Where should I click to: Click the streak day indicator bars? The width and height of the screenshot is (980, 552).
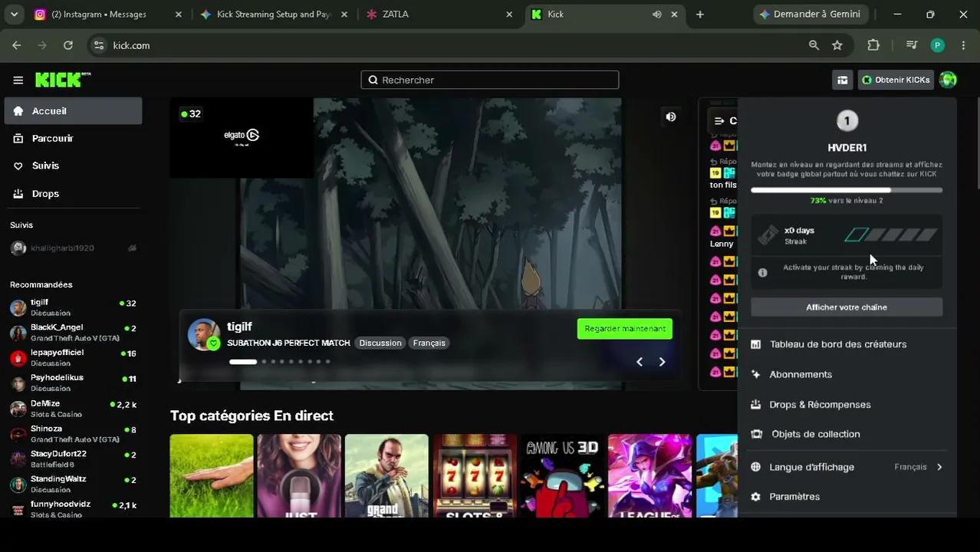891,235
